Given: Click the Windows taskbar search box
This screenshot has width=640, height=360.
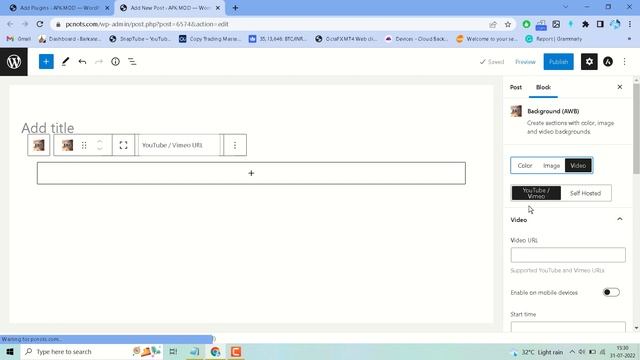Looking at the screenshot, I should (x=92, y=351).
